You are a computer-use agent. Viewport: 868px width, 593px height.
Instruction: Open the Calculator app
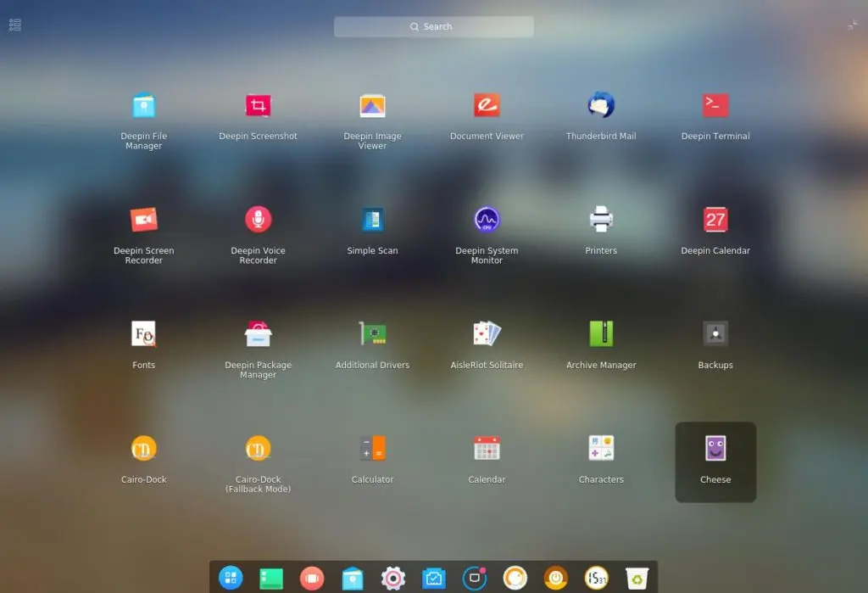(x=373, y=449)
